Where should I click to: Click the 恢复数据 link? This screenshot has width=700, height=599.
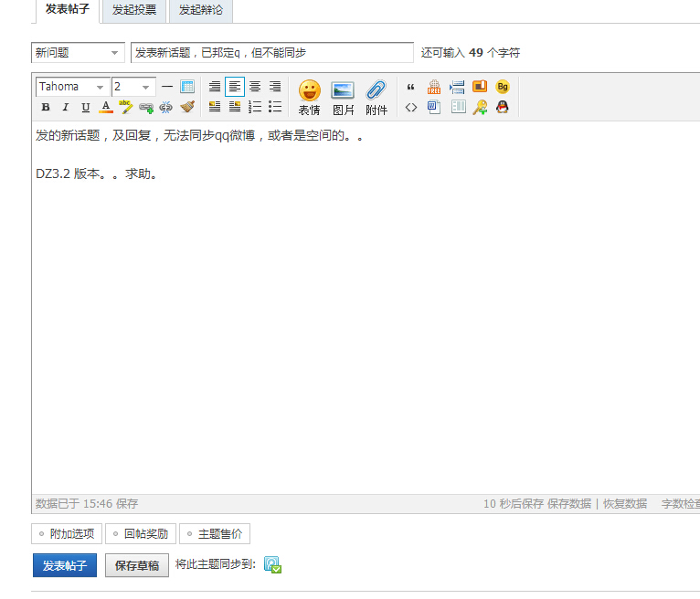625,504
